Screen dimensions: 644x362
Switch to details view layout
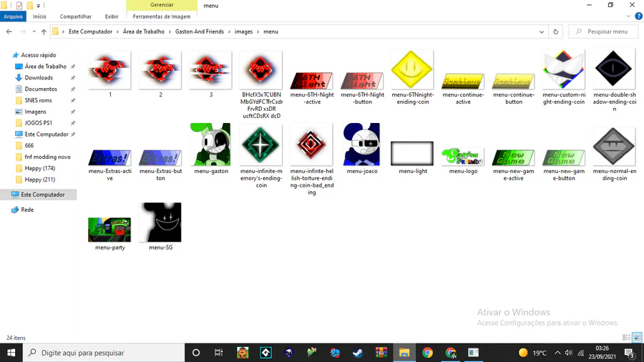click(626, 338)
